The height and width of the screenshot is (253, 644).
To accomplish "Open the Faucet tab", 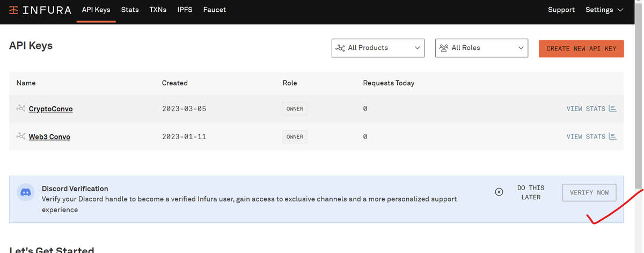I will pyautogui.click(x=214, y=10).
